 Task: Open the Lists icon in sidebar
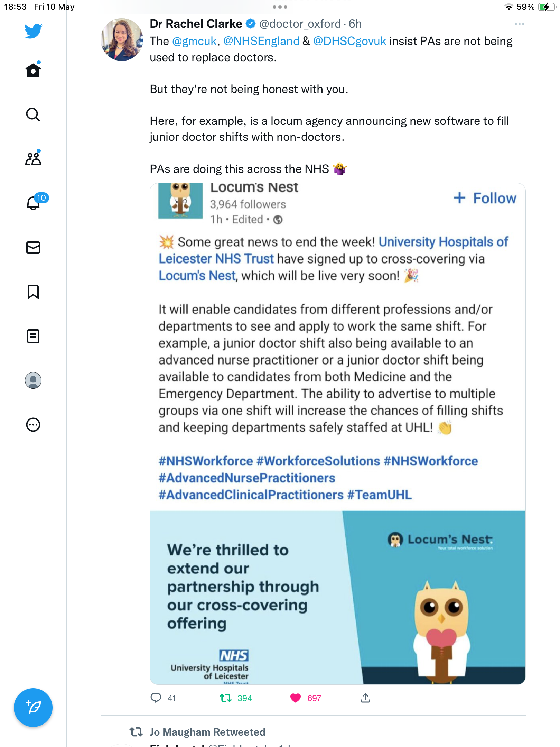pyautogui.click(x=33, y=336)
